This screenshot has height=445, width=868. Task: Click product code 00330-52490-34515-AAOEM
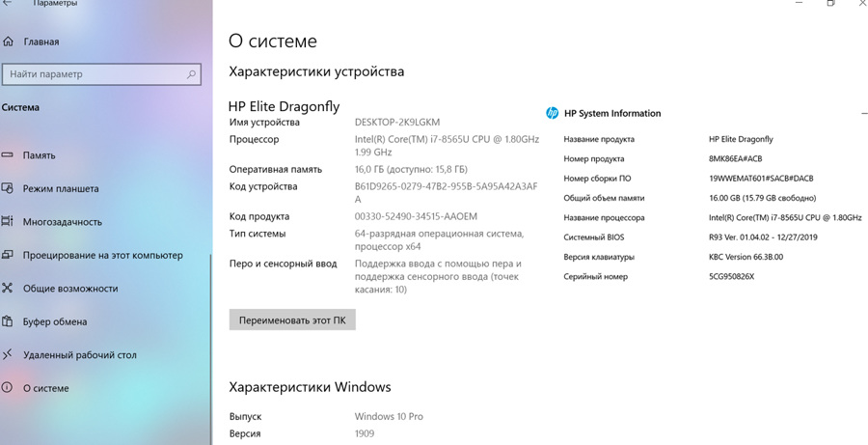tap(416, 216)
